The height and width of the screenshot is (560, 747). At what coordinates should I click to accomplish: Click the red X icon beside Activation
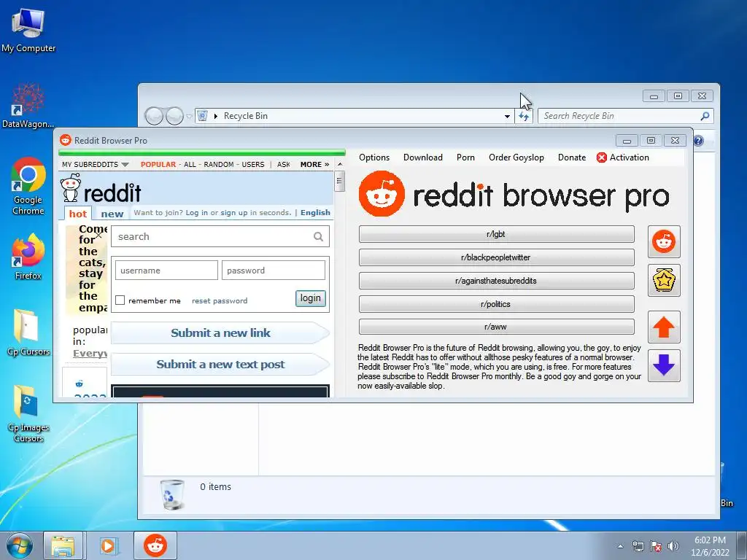pos(602,157)
